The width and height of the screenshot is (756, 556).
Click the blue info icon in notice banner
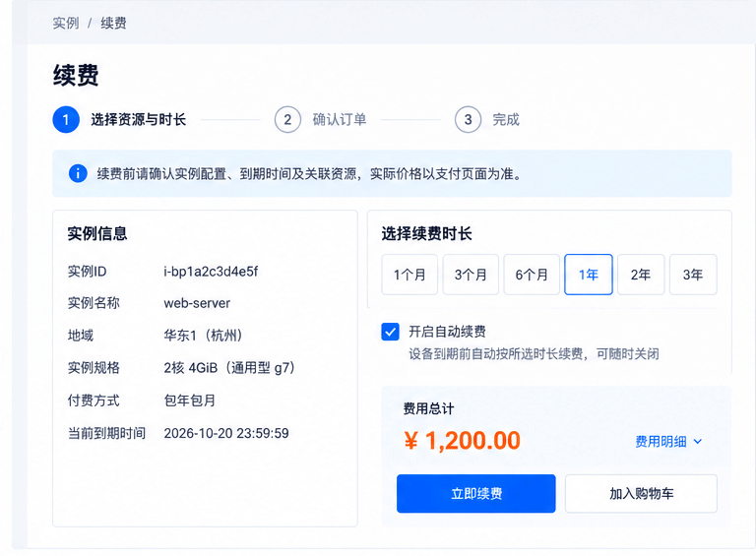click(x=78, y=173)
